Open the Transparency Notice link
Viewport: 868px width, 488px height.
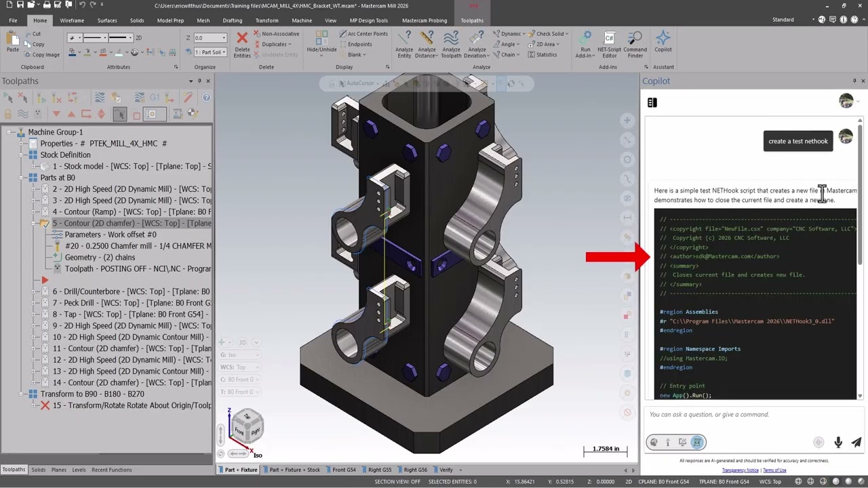coord(741,470)
